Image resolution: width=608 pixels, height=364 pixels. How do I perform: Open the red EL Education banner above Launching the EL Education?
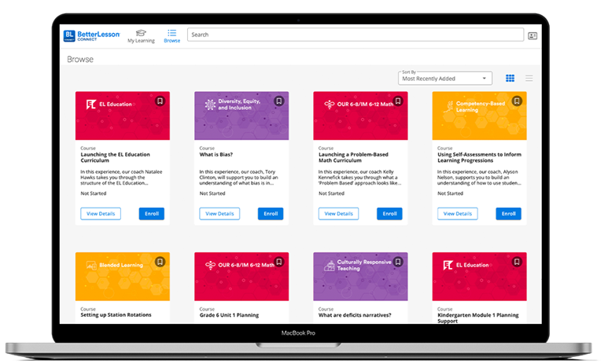tap(123, 116)
